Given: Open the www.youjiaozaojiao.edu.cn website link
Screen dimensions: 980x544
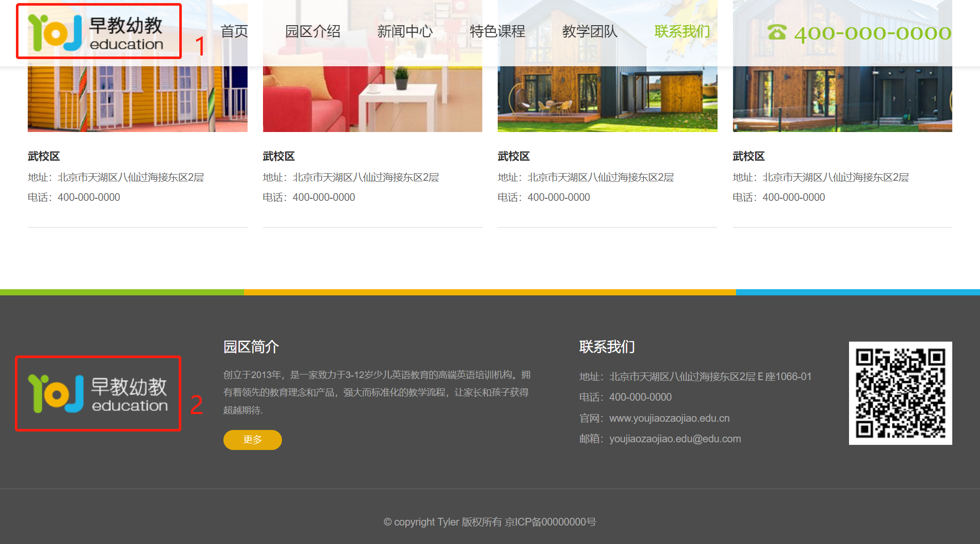Looking at the screenshot, I should point(669,418).
